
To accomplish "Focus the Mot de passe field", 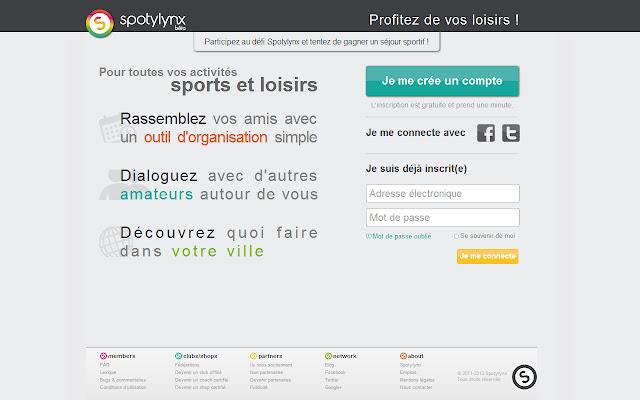I will (442, 218).
